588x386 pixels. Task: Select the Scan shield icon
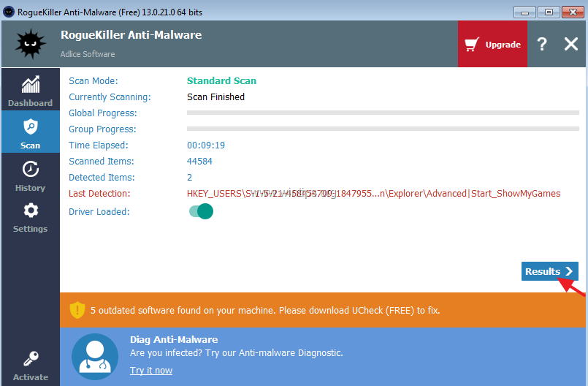[x=31, y=127]
